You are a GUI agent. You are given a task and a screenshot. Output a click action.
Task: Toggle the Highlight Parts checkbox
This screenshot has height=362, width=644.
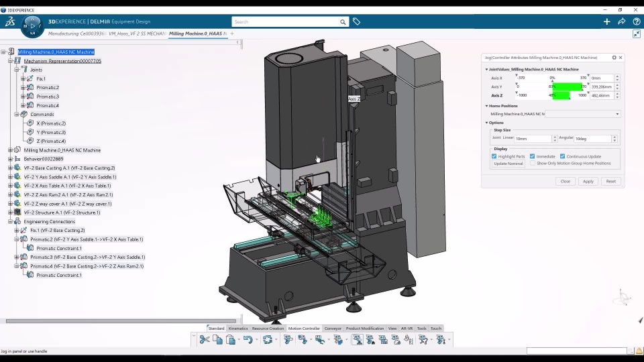494,156
